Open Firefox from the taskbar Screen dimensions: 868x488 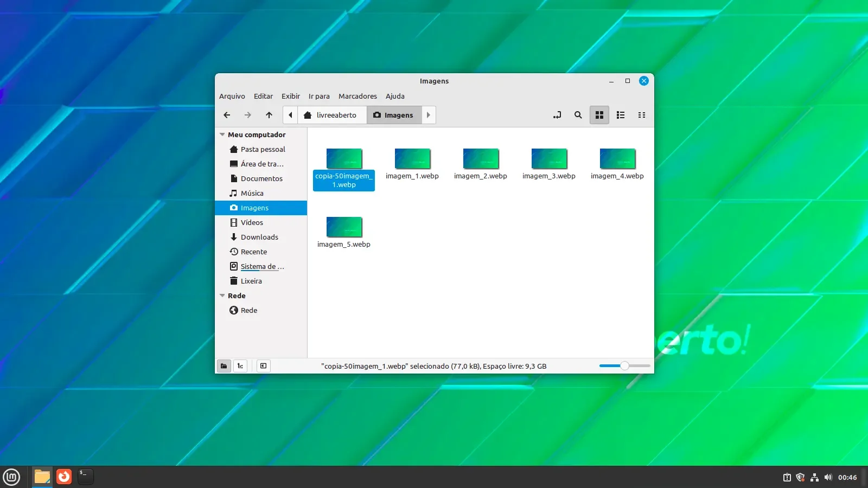tap(64, 477)
